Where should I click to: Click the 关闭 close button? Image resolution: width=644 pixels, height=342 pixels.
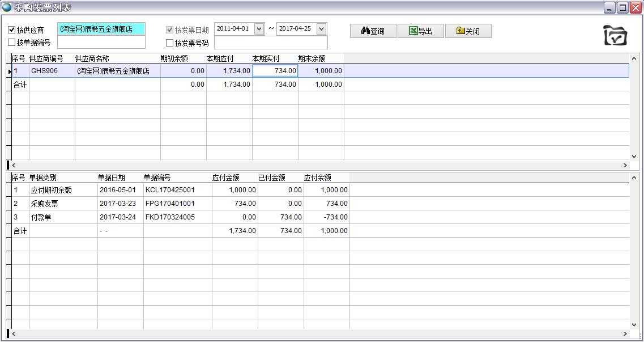[x=468, y=31]
